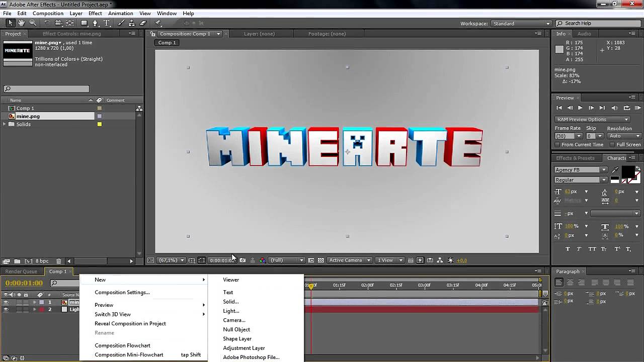The height and width of the screenshot is (362, 644).
Task: Choose Adjustment Layer from the New submenu
Action: [244, 348]
